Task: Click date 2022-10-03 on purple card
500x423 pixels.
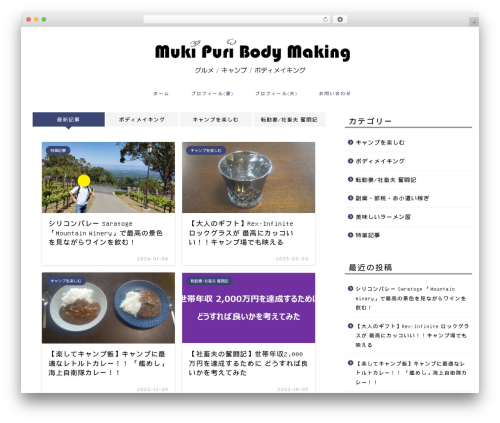Action: coord(293,389)
